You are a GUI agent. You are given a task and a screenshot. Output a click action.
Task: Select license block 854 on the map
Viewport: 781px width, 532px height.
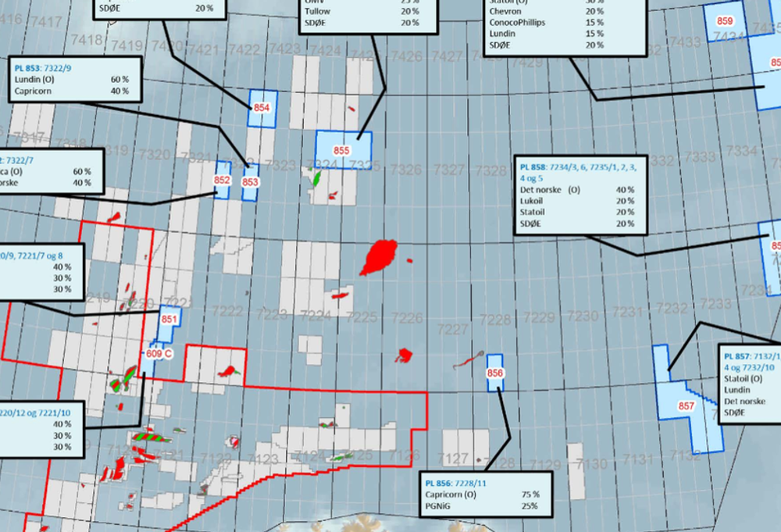point(262,109)
